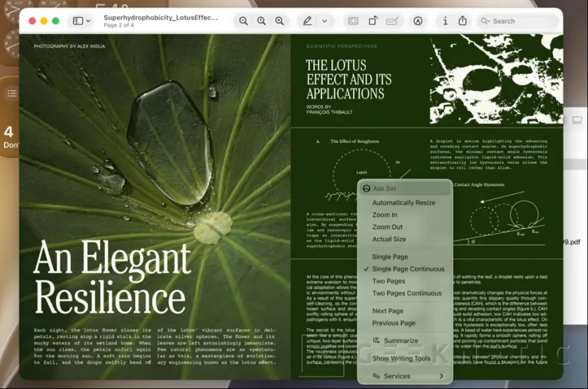Show the Markup toolbar icon
Screen dimensions: 588x389
pos(418,21)
